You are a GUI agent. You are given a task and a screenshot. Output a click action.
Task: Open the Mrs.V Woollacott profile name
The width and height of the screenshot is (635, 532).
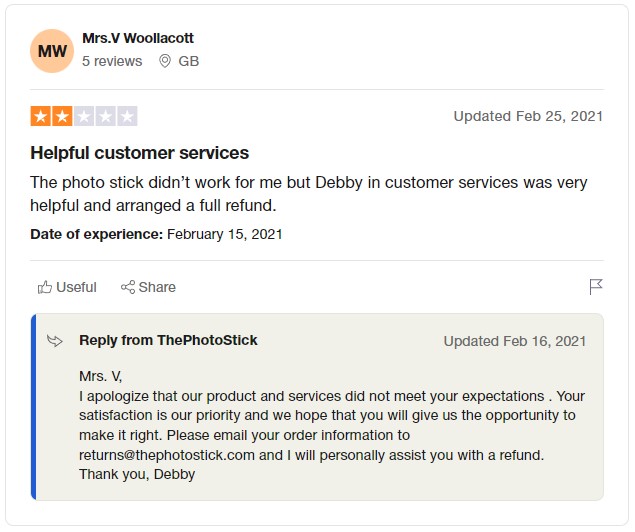[x=138, y=38]
